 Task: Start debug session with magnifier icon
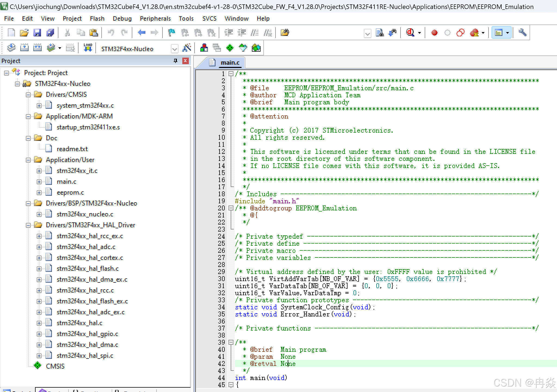(x=410, y=33)
